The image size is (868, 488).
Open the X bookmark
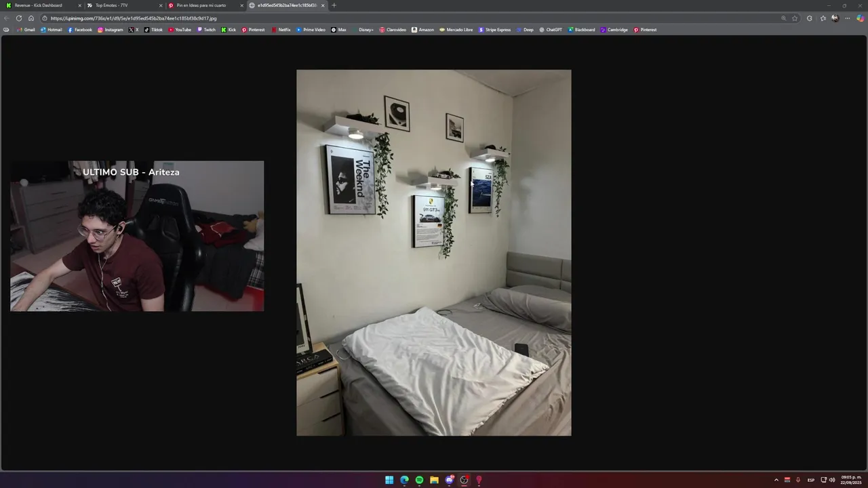click(134, 30)
